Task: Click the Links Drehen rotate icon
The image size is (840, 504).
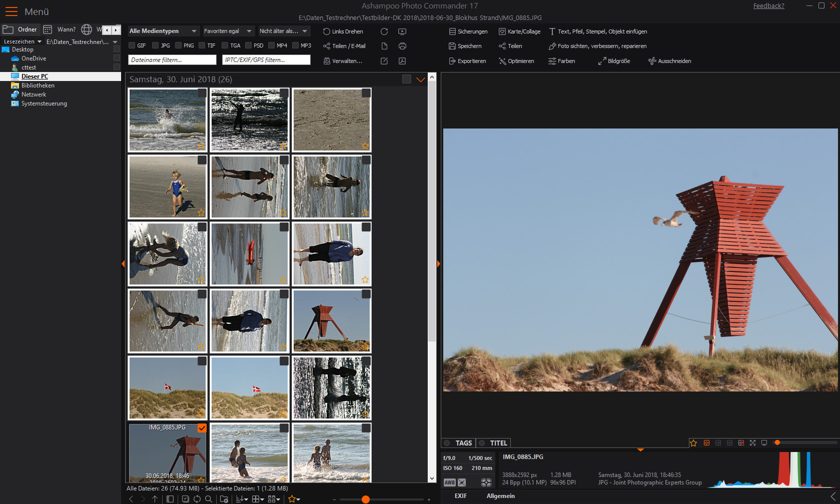Action: [327, 31]
